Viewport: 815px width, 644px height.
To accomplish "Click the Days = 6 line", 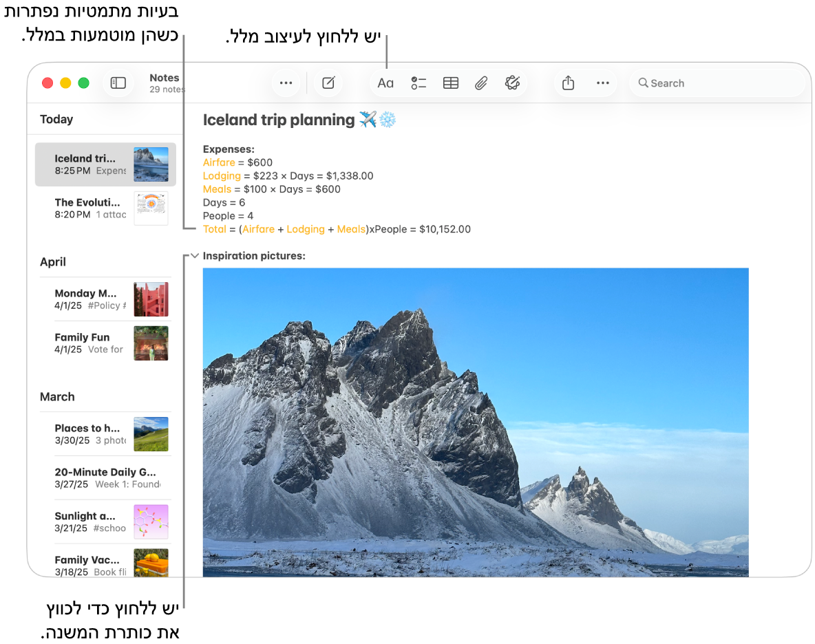I will (224, 202).
